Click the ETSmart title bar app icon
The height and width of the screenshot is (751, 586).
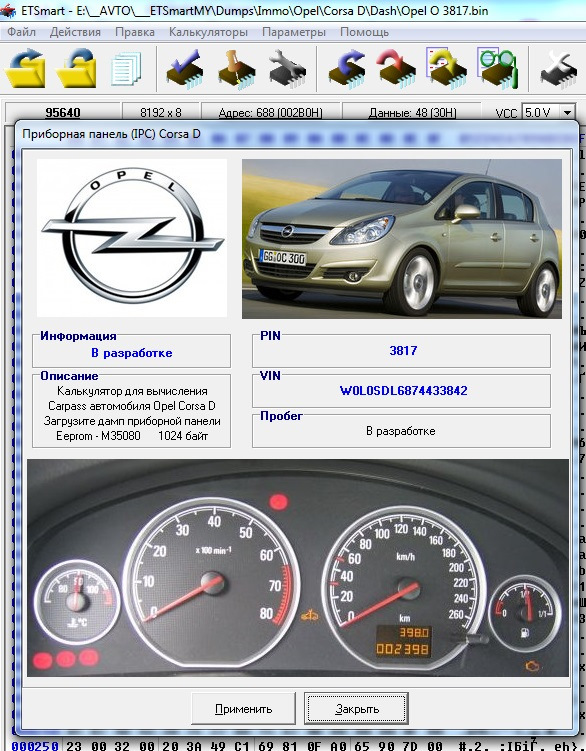tap(9, 11)
